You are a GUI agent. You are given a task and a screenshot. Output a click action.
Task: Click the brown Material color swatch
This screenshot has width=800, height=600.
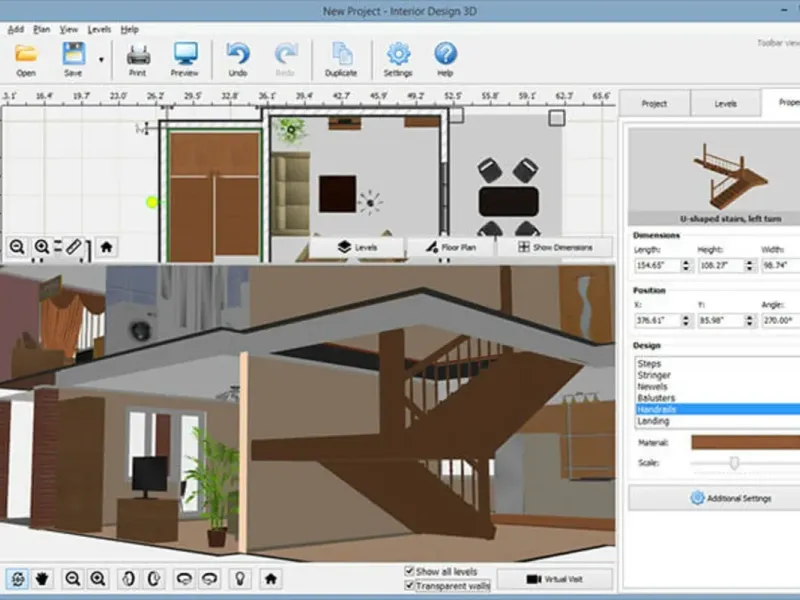[745, 441]
